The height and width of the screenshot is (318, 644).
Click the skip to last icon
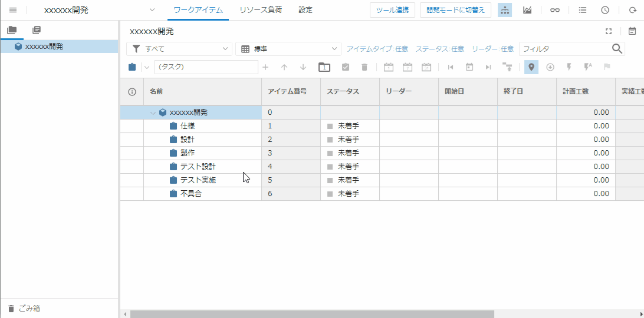point(488,67)
